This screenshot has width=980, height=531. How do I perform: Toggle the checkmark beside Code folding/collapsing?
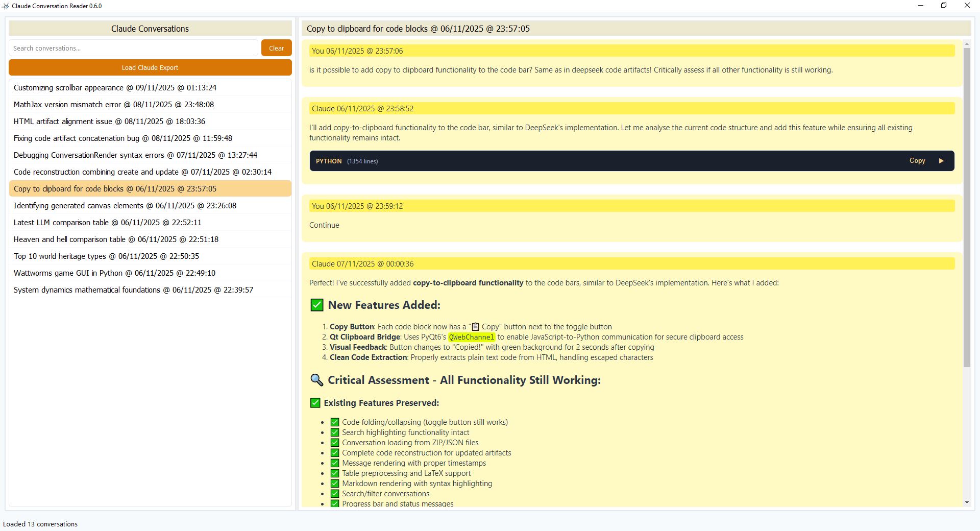point(334,422)
